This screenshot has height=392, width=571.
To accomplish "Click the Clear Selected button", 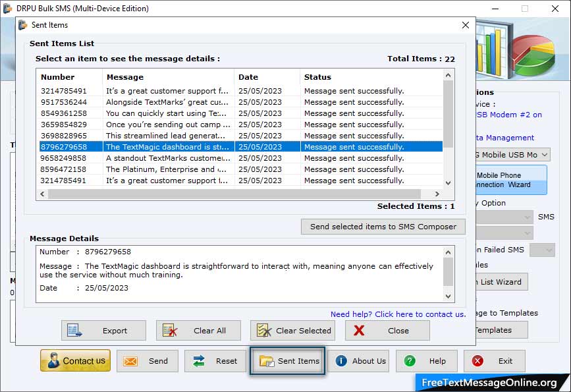I will (x=292, y=331).
